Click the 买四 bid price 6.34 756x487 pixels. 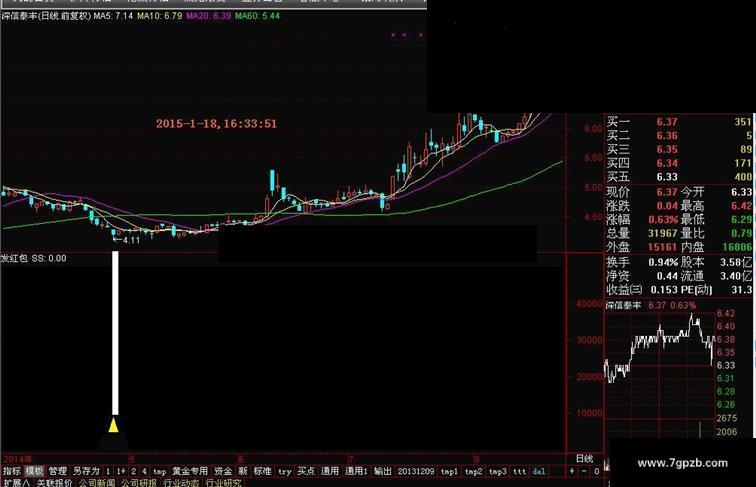(x=667, y=163)
